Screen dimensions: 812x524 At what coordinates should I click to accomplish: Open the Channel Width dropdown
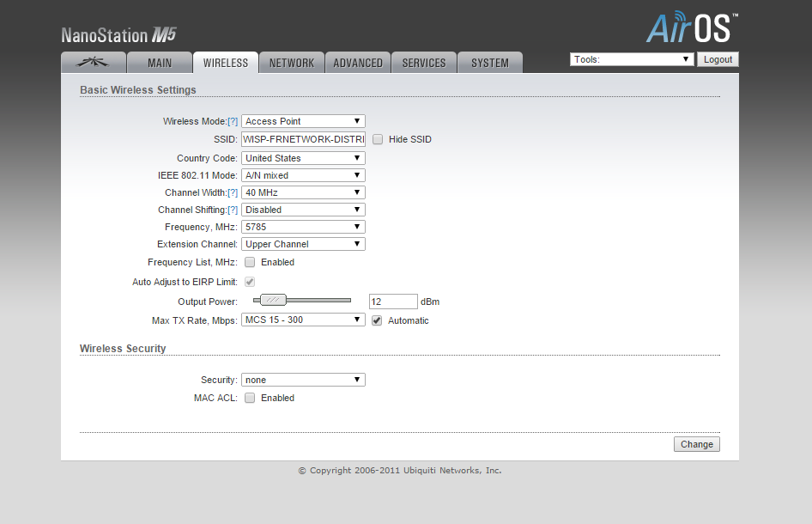coord(304,192)
